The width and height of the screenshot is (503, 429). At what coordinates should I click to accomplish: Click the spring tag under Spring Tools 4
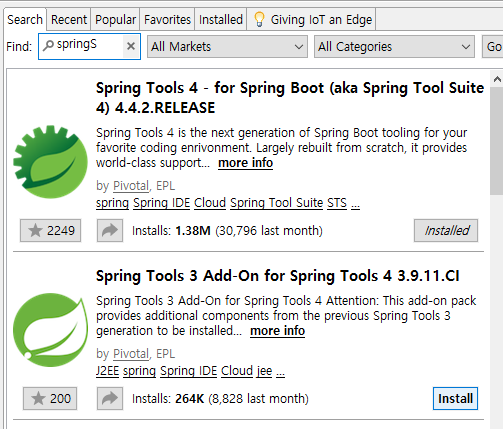(x=112, y=203)
